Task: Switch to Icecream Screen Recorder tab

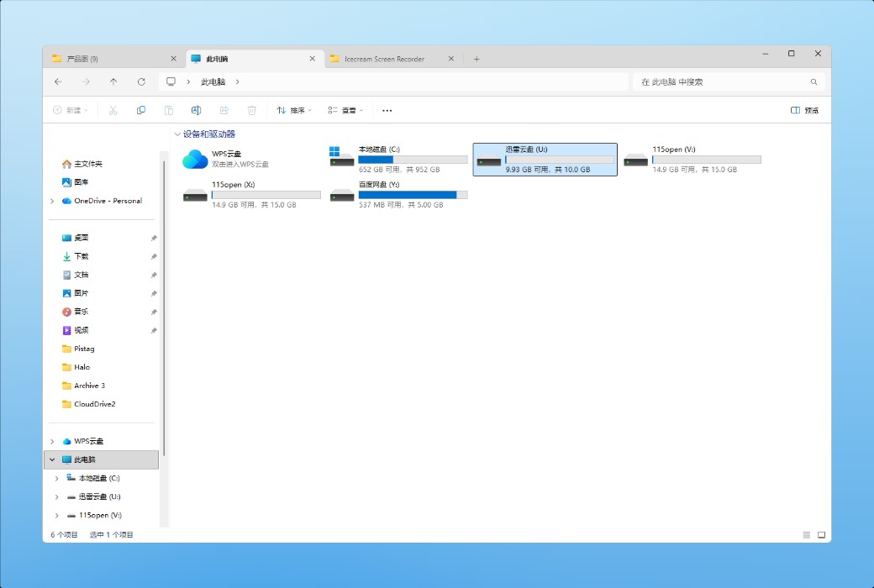Action: click(x=384, y=59)
